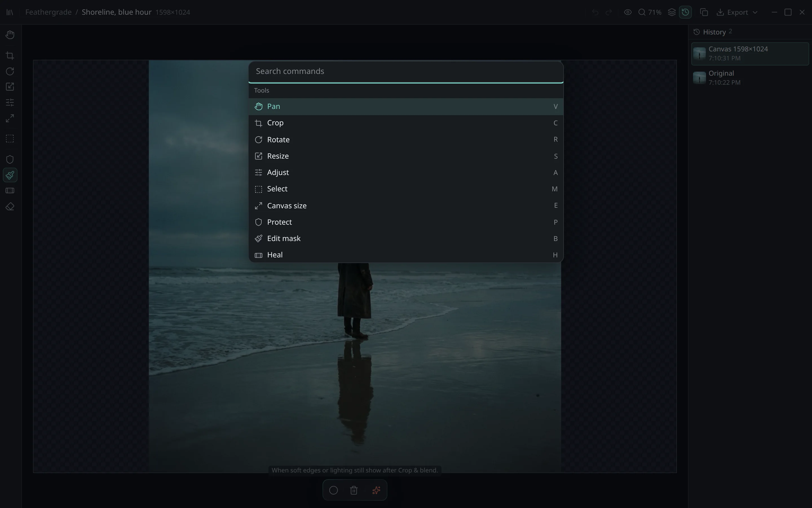Click the Shoreline, blue hour title
Viewport: 812px width, 508px height.
point(116,12)
